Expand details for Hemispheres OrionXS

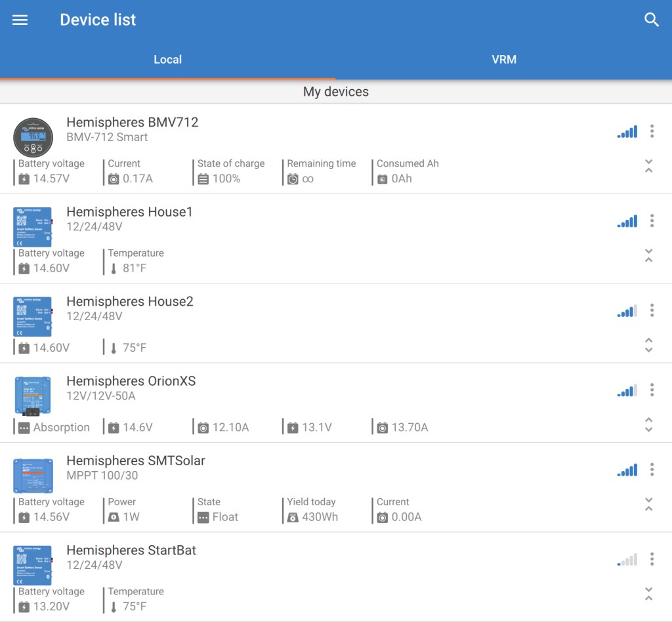coord(648,425)
